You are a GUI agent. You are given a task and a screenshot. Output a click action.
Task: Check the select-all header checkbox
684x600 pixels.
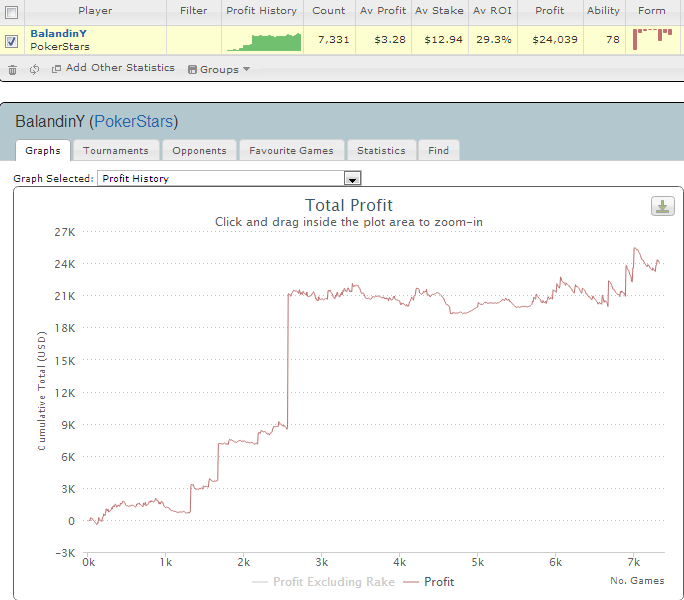pyautogui.click(x=11, y=12)
